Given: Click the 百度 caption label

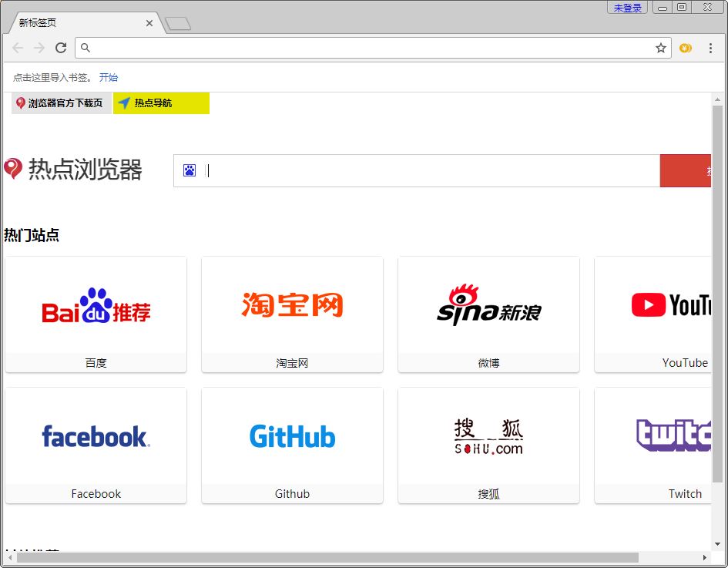Looking at the screenshot, I should tap(96, 363).
